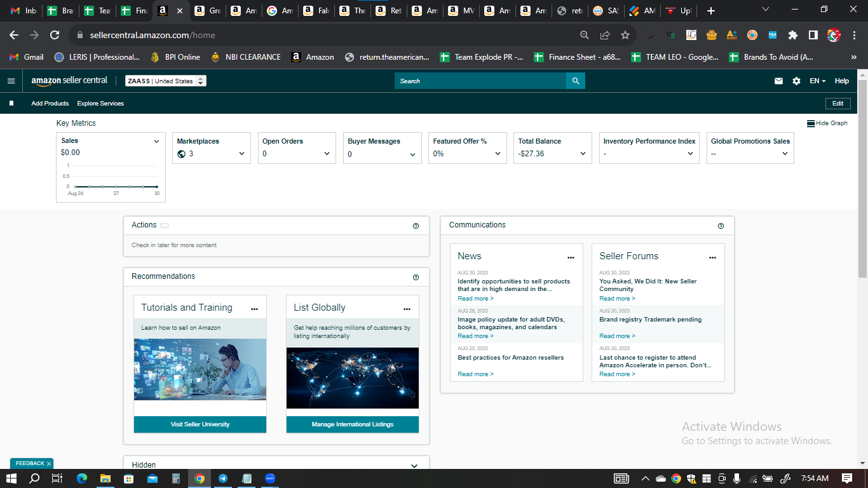Switch to the "SAS" browser tab
Screen dimensions: 868x488
click(606, 11)
